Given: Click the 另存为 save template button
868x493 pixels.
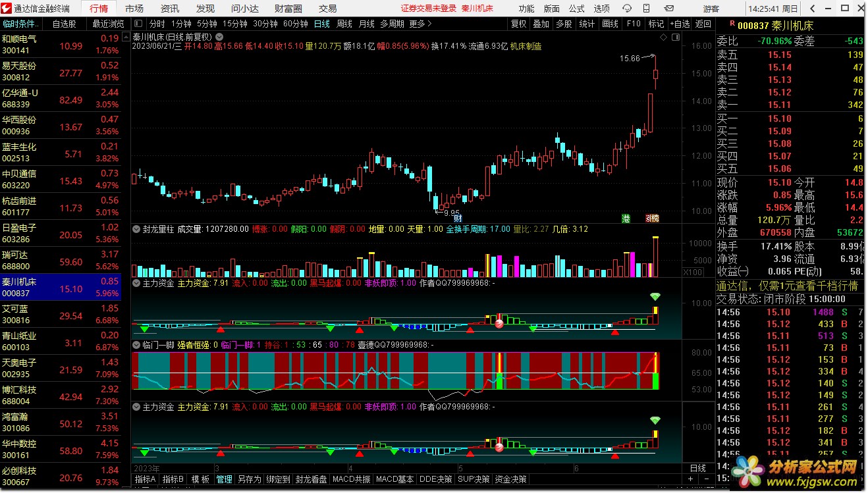Looking at the screenshot, I should pyautogui.click(x=250, y=479).
